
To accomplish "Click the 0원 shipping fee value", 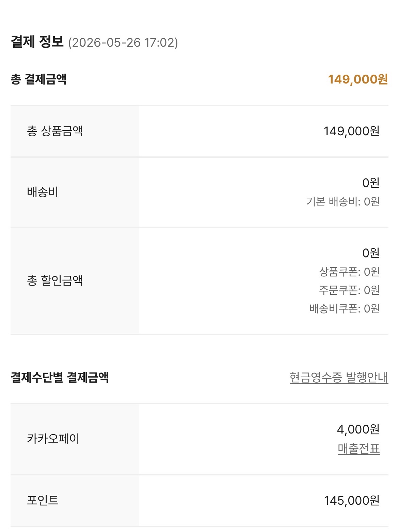I will click(371, 183).
